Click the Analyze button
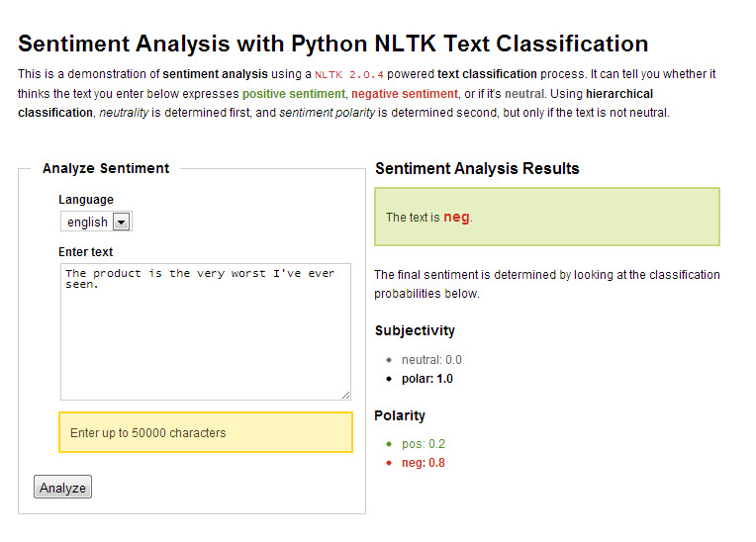 tap(62, 488)
